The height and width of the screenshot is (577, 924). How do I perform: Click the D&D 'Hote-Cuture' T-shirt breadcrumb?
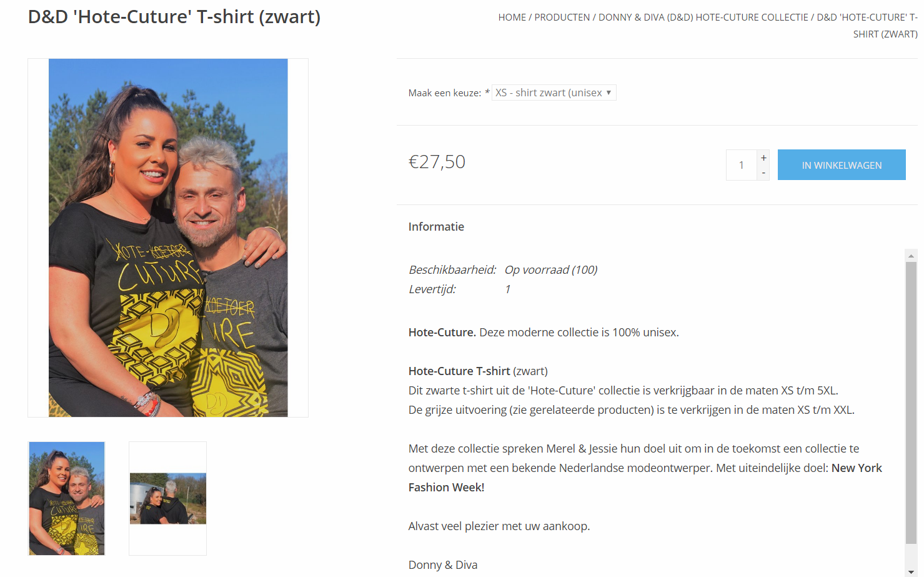tap(867, 26)
